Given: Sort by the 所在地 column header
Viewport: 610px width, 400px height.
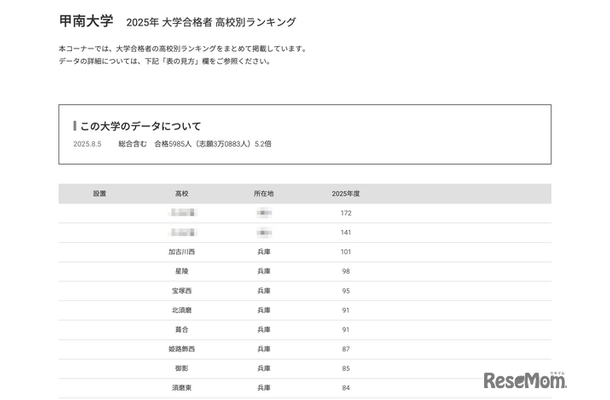Looking at the screenshot, I should tap(264, 193).
